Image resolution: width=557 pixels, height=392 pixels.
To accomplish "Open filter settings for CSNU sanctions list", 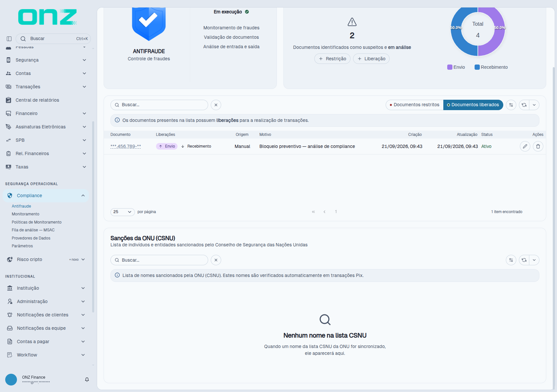I will click(511, 260).
